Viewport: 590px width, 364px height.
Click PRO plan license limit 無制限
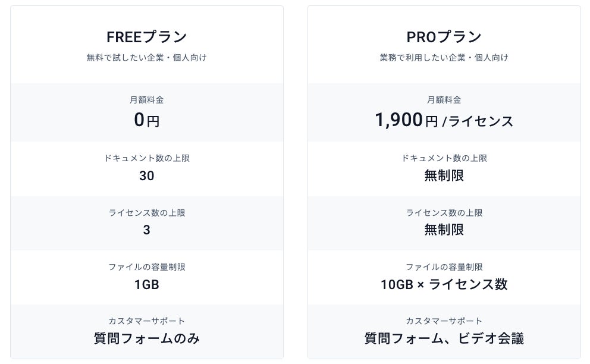pos(444,230)
